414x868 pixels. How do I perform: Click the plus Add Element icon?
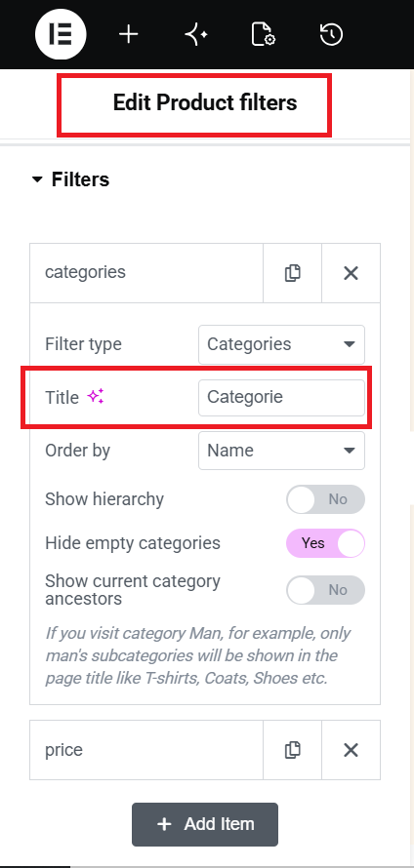click(129, 35)
